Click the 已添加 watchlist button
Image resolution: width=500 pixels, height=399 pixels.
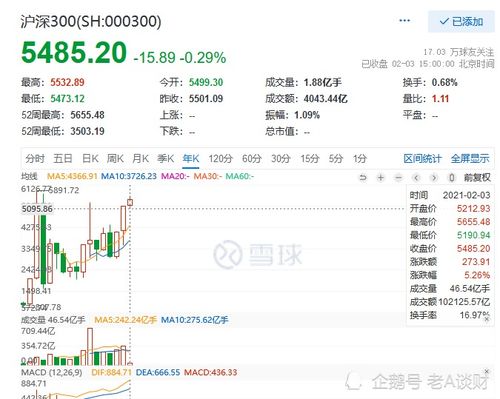pyautogui.click(x=461, y=22)
